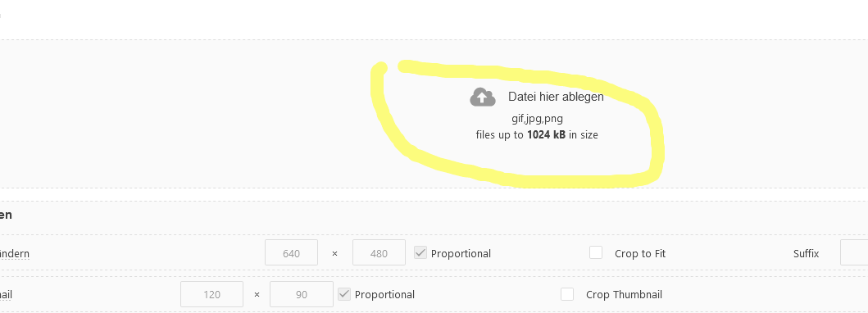
Task: Focus the 640 resize width field
Action: pos(291,252)
